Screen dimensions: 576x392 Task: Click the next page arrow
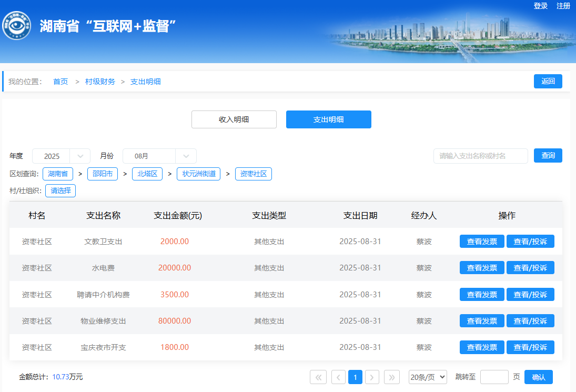coord(372,377)
